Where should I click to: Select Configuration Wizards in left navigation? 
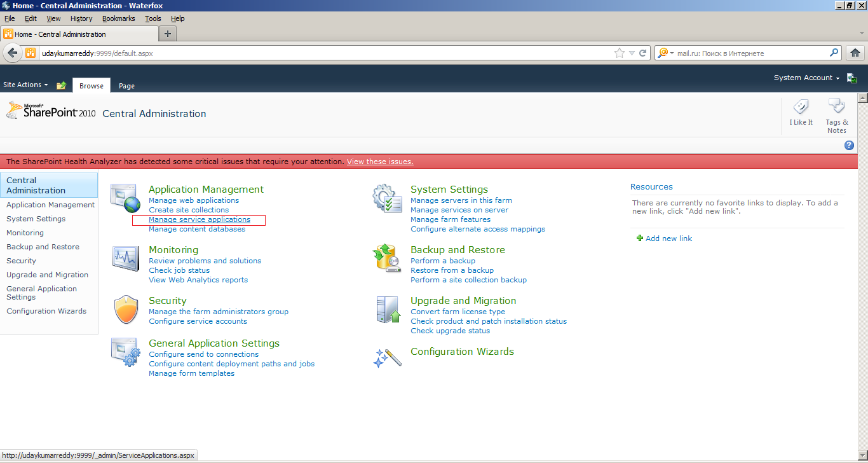pos(46,311)
